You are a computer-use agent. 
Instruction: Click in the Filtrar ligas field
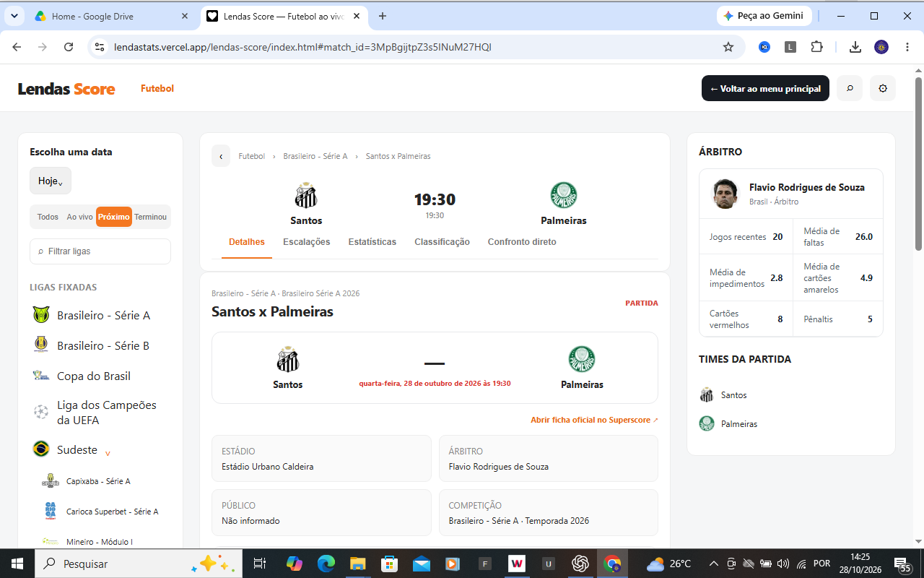pos(100,251)
